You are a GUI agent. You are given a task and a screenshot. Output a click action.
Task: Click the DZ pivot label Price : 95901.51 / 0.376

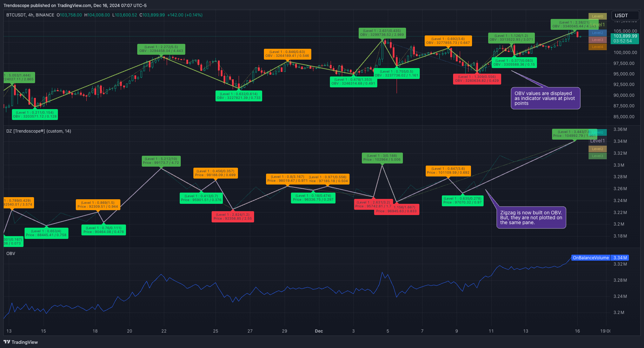pos(201,198)
